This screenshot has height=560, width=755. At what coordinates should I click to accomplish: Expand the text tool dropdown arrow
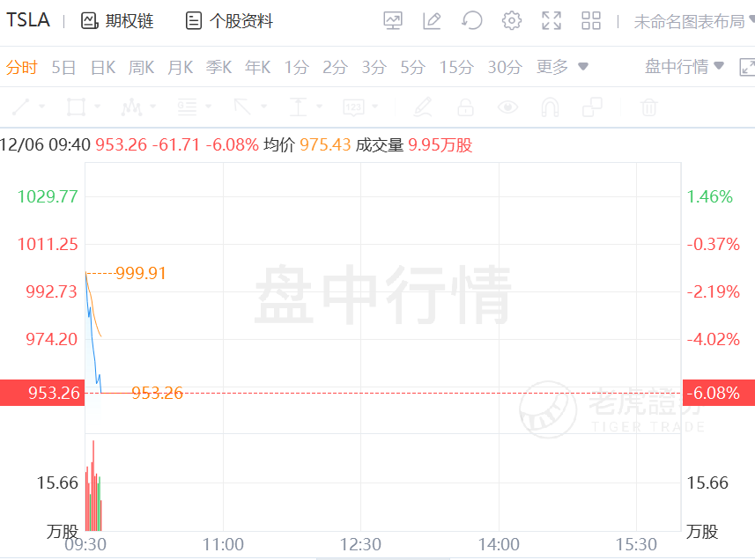pyautogui.click(x=319, y=106)
